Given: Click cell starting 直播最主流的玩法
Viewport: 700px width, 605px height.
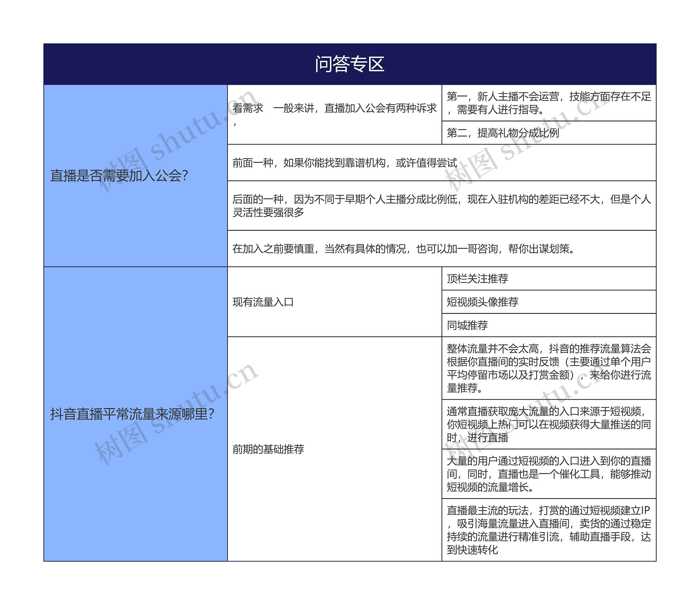Looking at the screenshot, I should [x=549, y=530].
